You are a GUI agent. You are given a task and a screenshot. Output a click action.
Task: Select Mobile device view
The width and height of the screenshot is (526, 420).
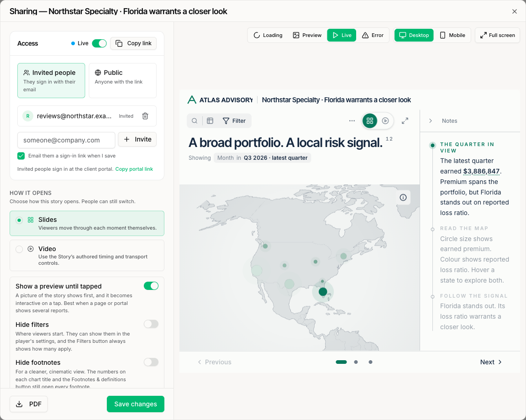[x=452, y=35]
